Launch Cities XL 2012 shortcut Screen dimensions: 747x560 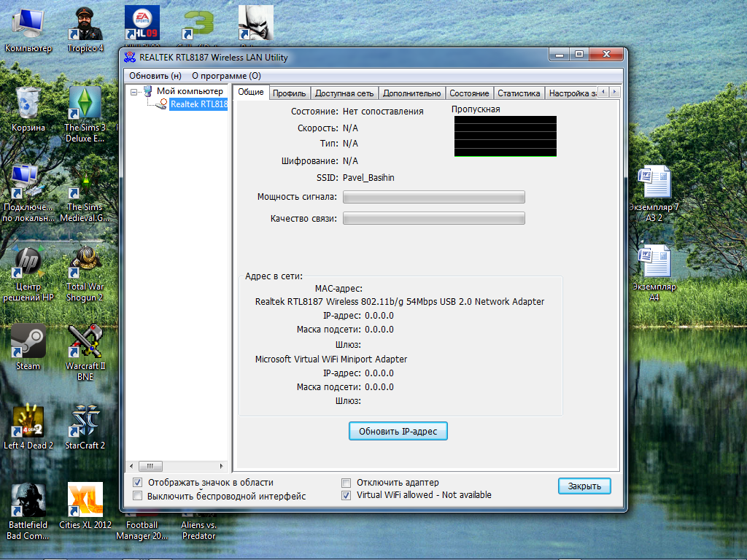coord(85,506)
